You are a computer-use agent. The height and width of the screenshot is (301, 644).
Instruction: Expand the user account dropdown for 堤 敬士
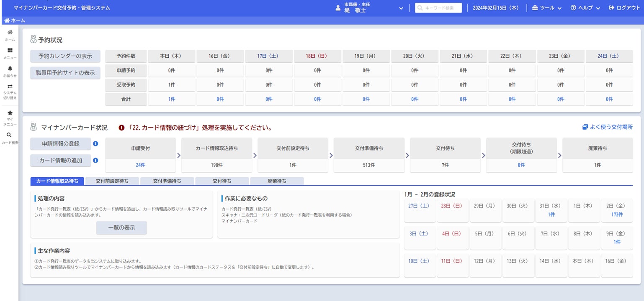point(400,8)
